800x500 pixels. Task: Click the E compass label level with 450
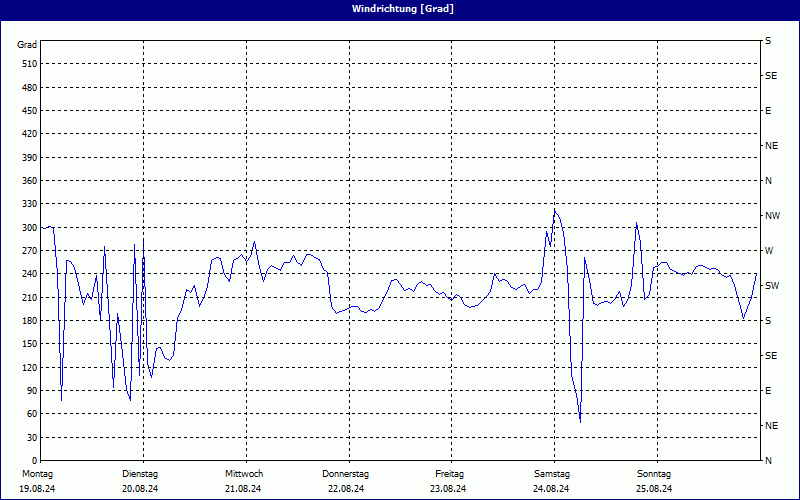[768, 111]
